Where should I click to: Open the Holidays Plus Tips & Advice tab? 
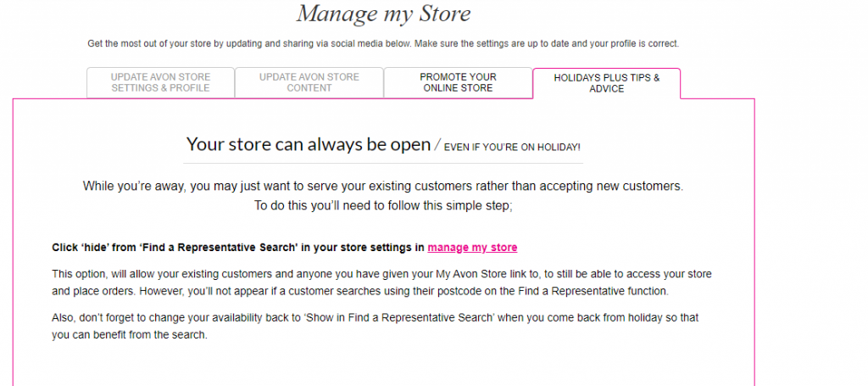coord(607,83)
